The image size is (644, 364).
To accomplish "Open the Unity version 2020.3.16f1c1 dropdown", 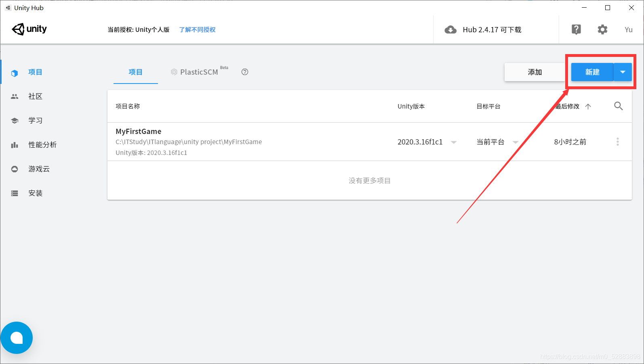I will [454, 142].
